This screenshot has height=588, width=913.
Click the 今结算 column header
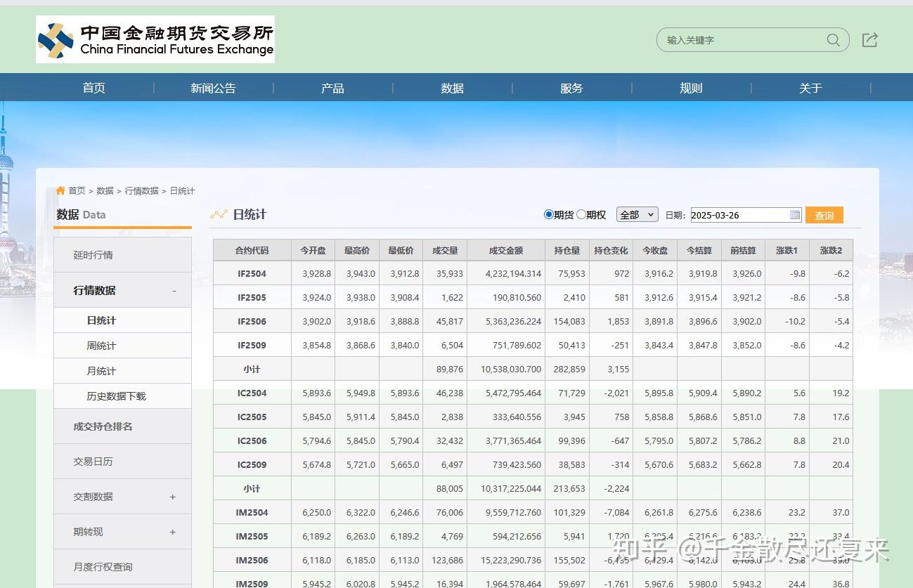point(699,250)
